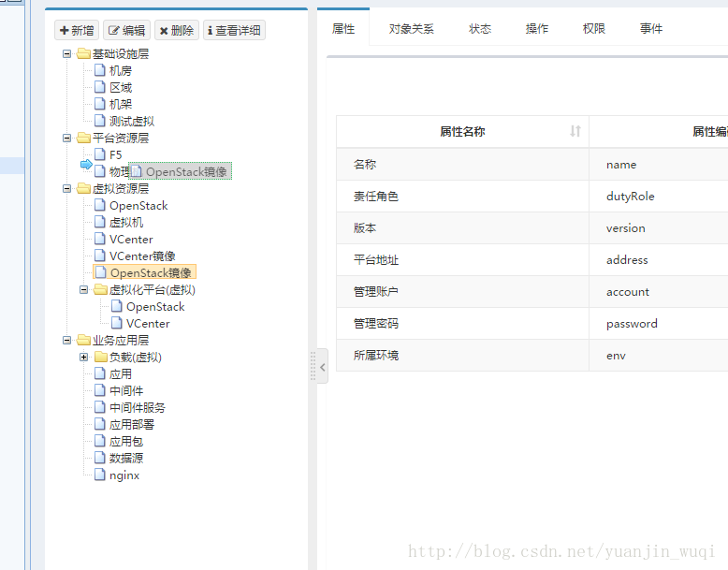Select the nginx tree item
Image resolution: width=728 pixels, height=570 pixels.
124,475
